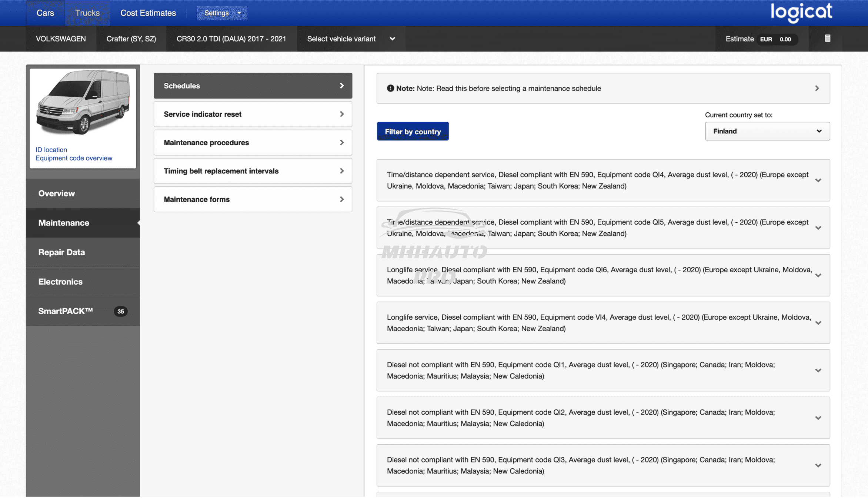Click the Schedules arrow icon
This screenshot has height=498, width=868.
click(341, 86)
